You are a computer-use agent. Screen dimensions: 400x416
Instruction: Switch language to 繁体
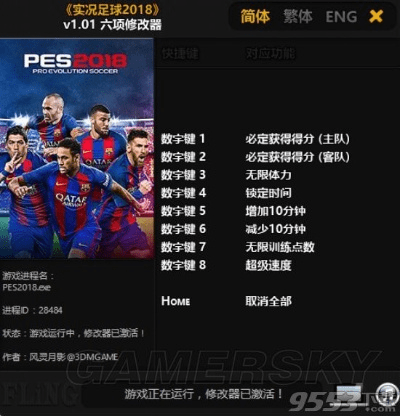coord(298,16)
